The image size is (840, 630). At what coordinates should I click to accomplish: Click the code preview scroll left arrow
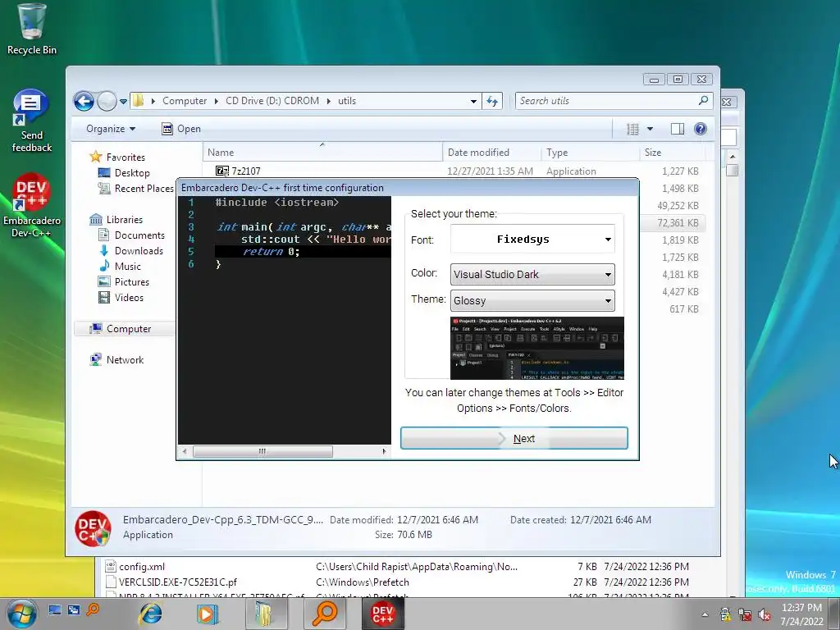coord(185,452)
